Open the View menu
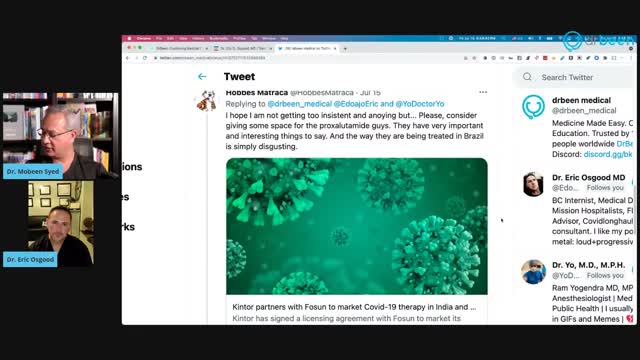640x360 pixels. 183,38
